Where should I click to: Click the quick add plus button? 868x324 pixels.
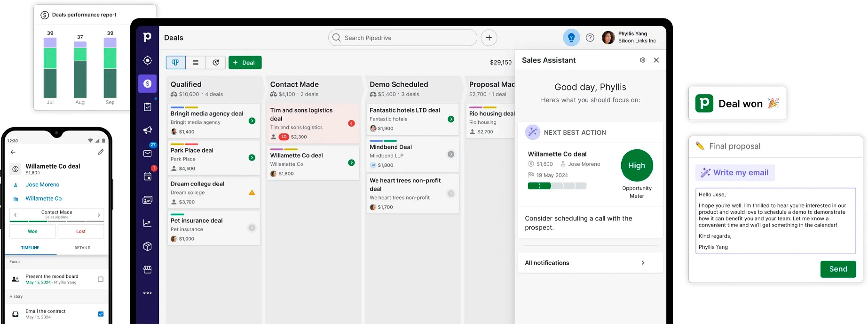[x=489, y=38]
